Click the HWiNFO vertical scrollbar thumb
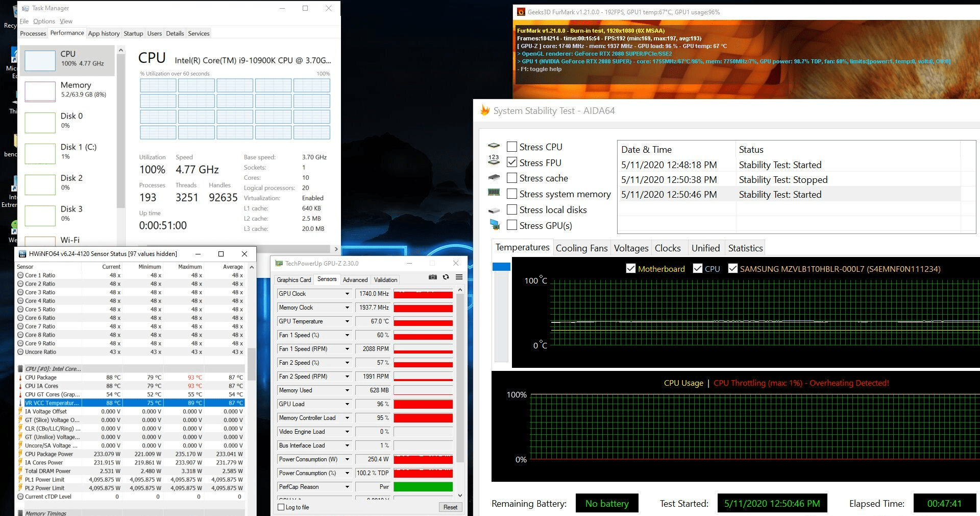980x516 pixels. pos(252,363)
